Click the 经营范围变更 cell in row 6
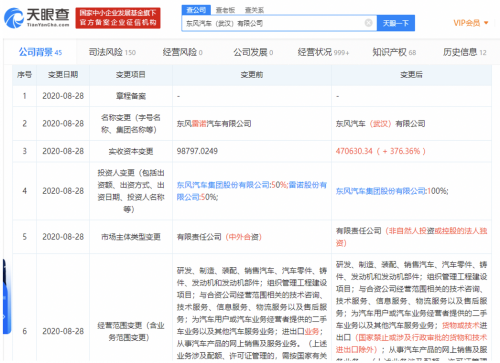Image resolution: width=500 pixels, height=363 pixels. pyautogui.click(x=131, y=331)
